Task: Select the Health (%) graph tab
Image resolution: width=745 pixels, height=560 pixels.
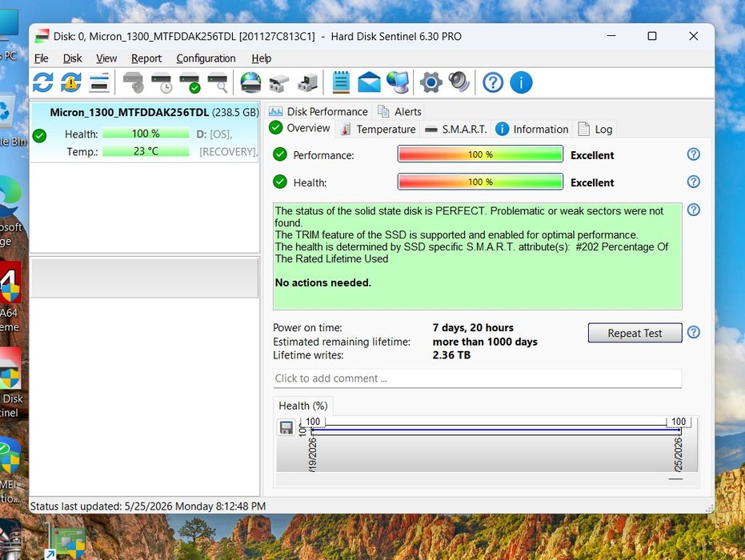Action: click(303, 406)
